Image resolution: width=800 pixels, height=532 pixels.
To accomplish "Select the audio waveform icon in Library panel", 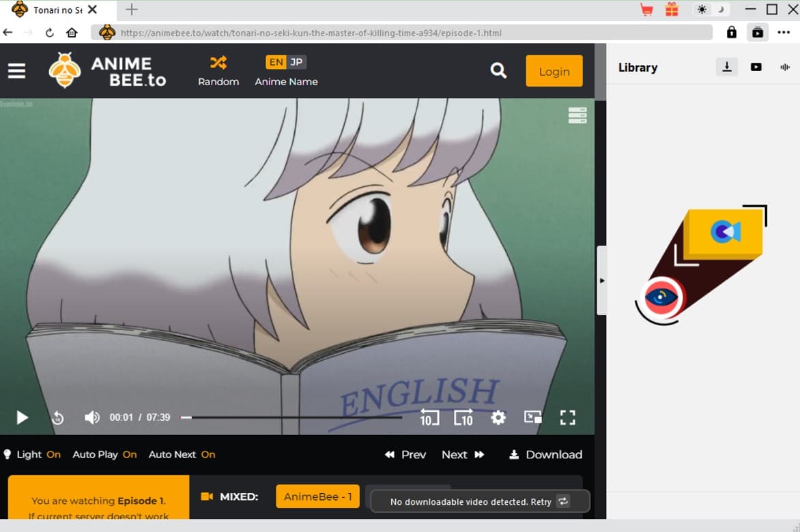I will point(785,67).
